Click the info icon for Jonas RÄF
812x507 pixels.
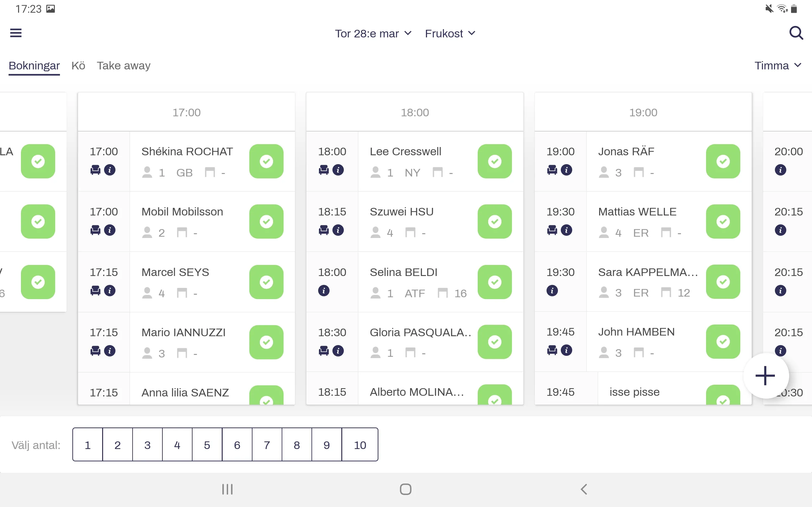pos(566,170)
